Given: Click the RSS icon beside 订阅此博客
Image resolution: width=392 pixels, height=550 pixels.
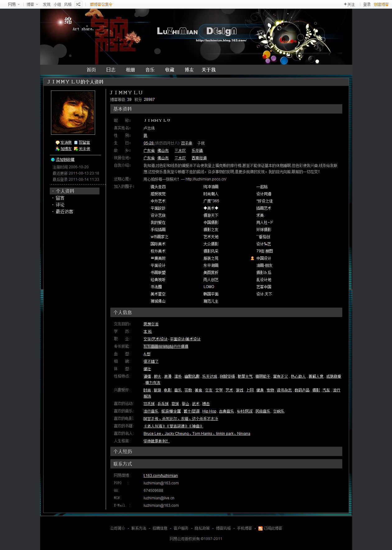Looking at the screenshot, I should coord(261,529).
